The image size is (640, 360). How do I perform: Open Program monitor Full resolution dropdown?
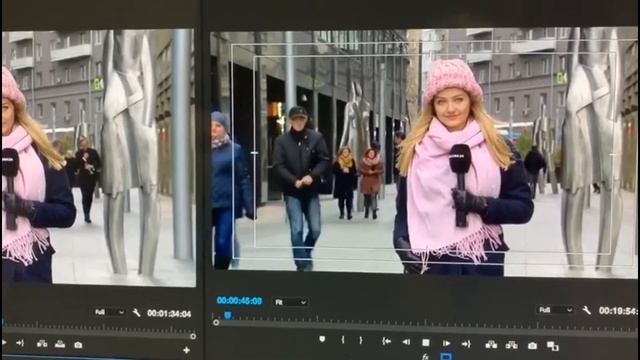click(556, 310)
